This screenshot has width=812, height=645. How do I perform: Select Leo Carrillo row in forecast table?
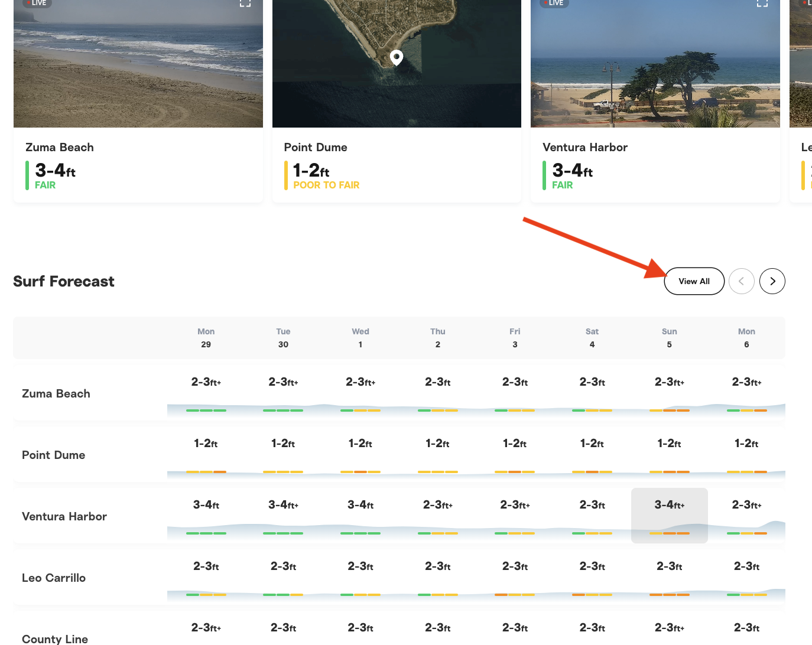pos(54,578)
